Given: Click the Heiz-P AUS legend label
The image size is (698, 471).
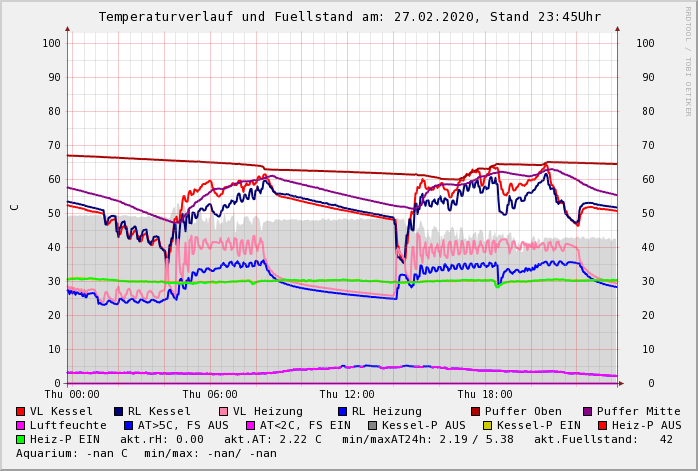Looking at the screenshot, I should point(646,425).
